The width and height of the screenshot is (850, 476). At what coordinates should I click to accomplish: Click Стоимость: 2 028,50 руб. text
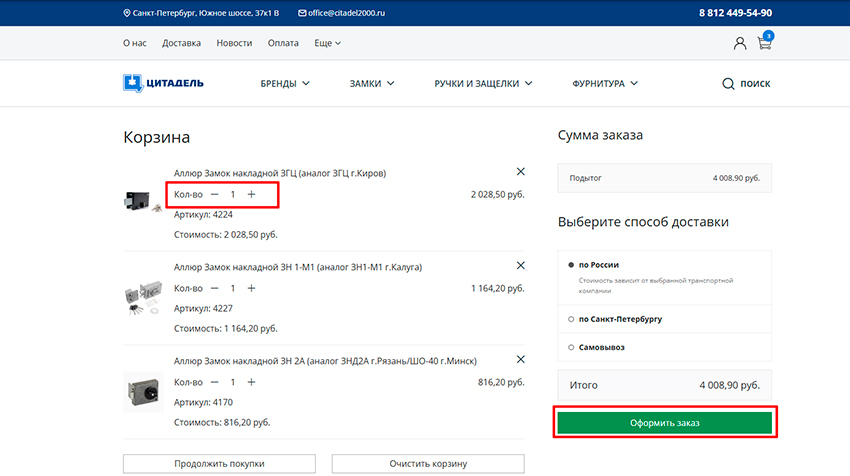[x=226, y=235]
